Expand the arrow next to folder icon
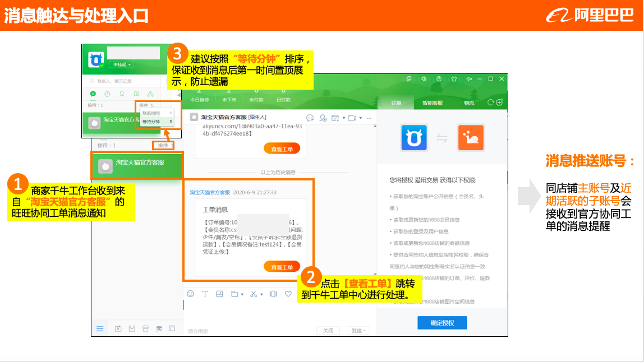644x362 pixels. pos(242,294)
